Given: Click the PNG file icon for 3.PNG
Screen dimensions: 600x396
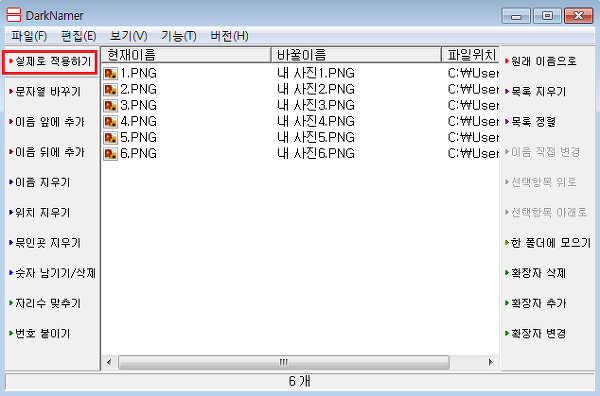Looking at the screenshot, I should pyautogui.click(x=111, y=105).
